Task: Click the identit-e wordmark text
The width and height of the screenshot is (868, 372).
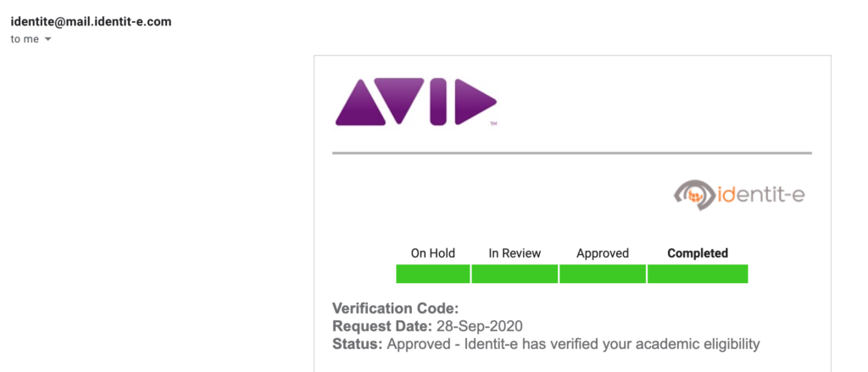Action: (760, 195)
